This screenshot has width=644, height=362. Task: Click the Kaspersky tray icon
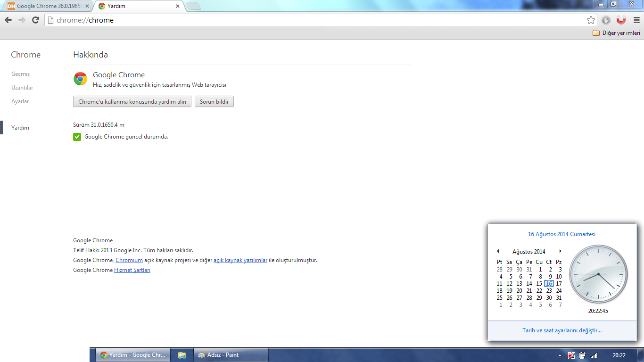tap(571, 355)
